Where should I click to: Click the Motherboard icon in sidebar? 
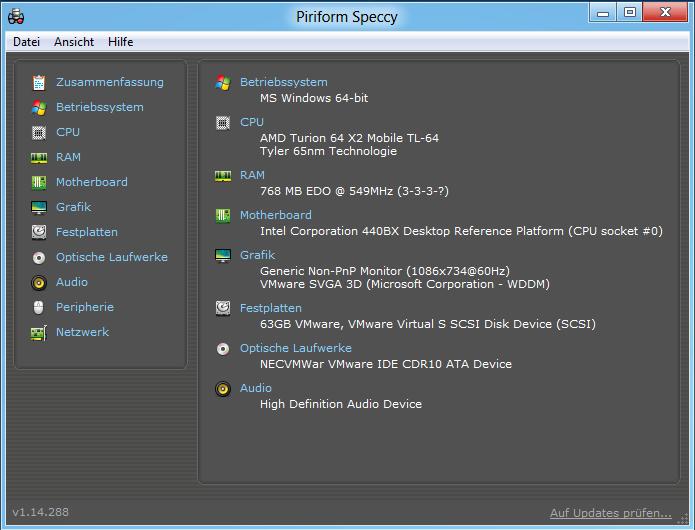tap(39, 183)
